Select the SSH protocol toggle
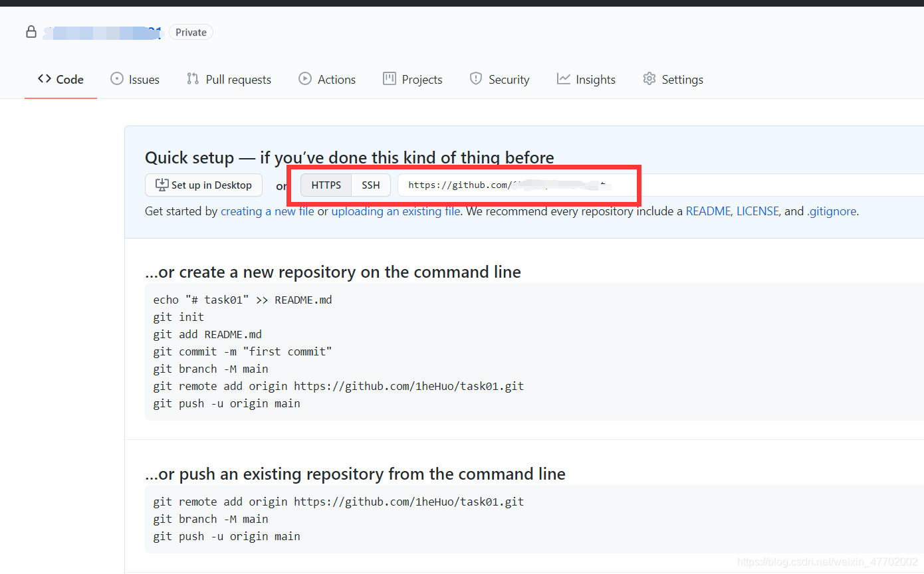The image size is (924, 574). click(371, 185)
